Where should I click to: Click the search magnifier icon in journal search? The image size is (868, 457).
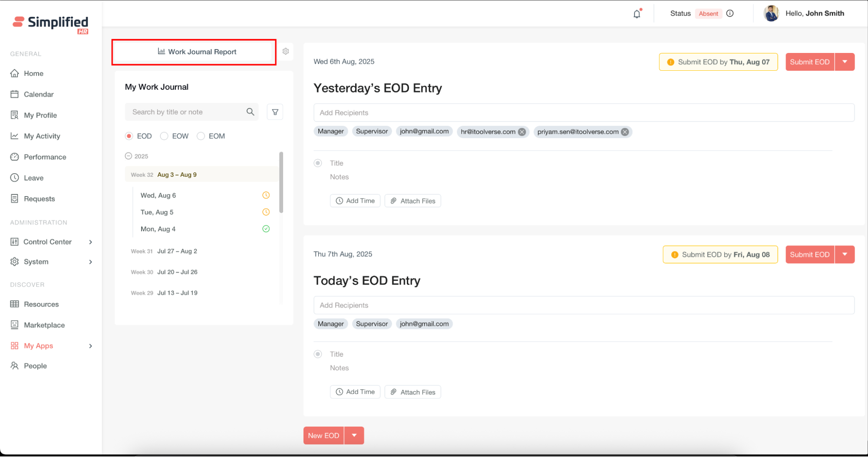[250, 112]
